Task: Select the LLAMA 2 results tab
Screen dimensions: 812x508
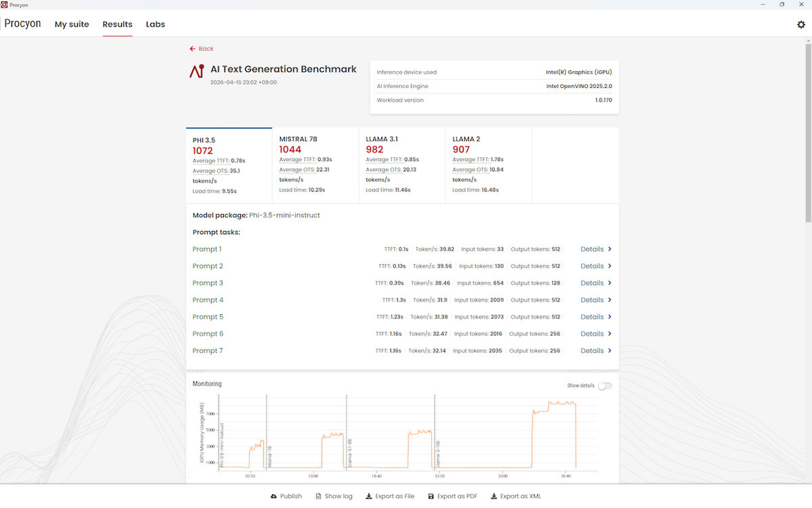Action: tap(489, 165)
